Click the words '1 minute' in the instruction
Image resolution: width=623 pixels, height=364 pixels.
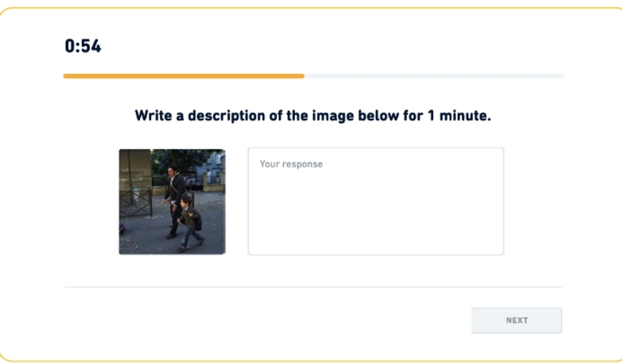tap(459, 116)
